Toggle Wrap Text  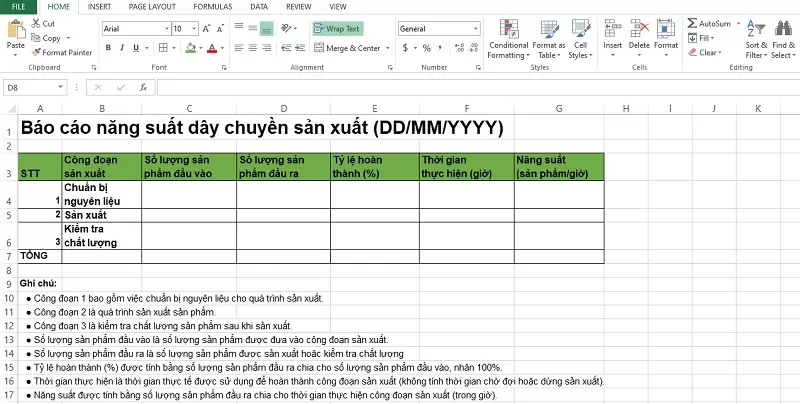(337, 29)
